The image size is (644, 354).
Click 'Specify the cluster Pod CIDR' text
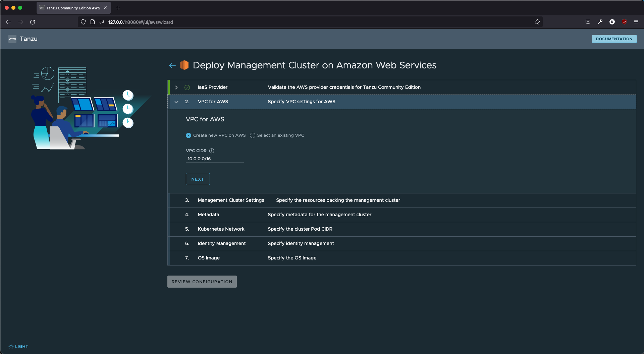(x=300, y=229)
